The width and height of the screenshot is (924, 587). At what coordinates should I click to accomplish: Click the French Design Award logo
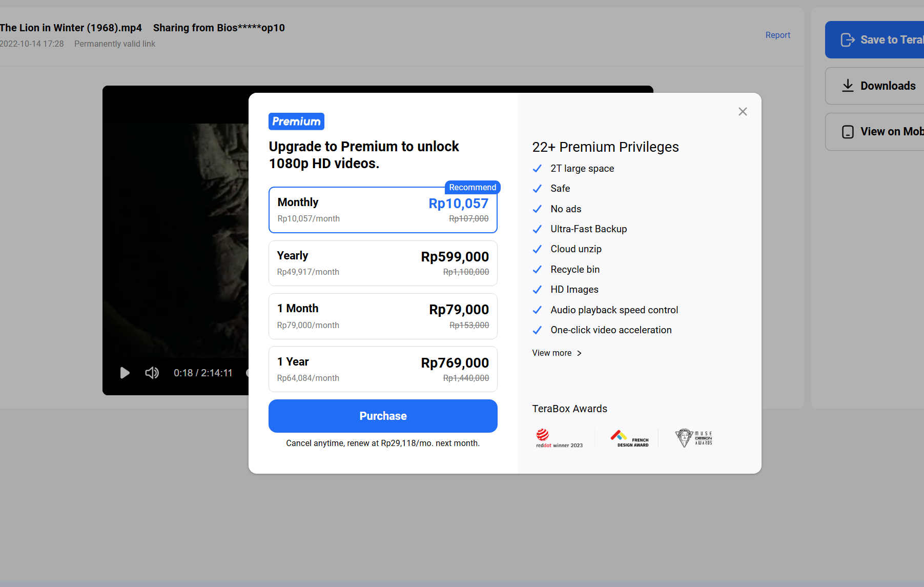[630, 438]
